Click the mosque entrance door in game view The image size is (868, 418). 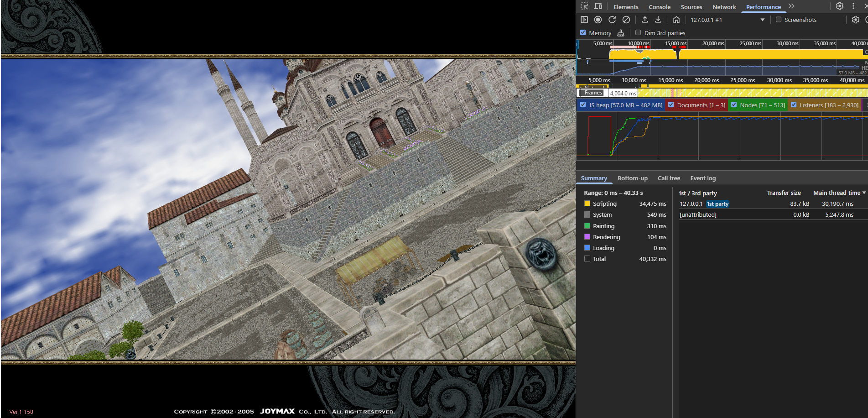tap(382, 133)
